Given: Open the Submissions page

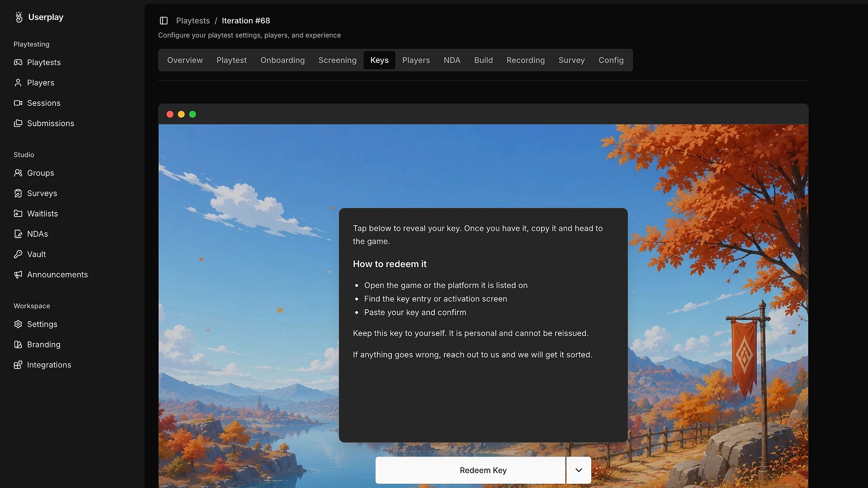Looking at the screenshot, I should (x=51, y=123).
